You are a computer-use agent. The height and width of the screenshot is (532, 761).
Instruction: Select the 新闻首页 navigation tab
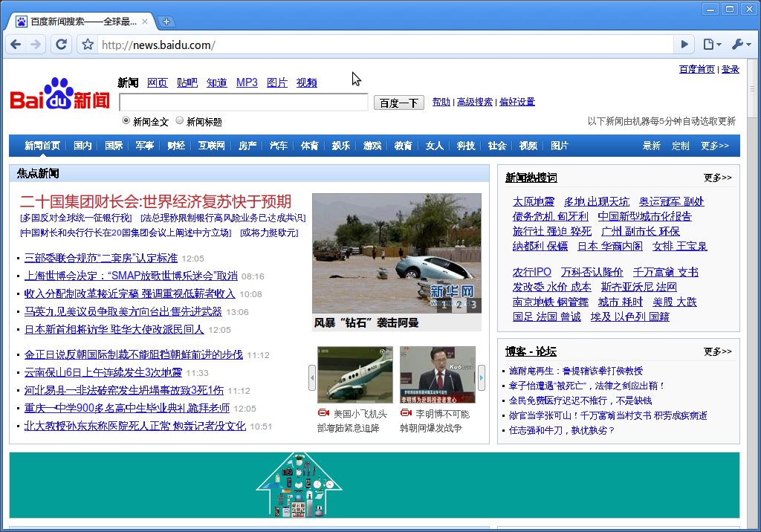click(x=42, y=146)
